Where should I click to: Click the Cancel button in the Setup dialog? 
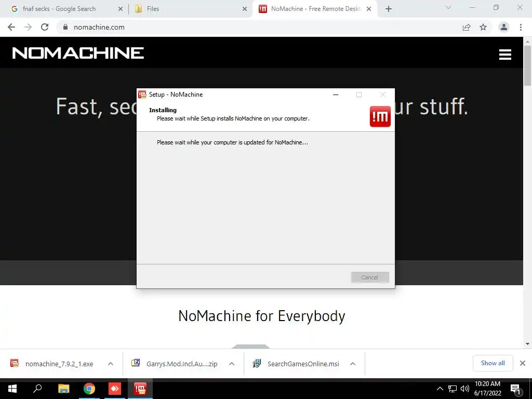tap(370, 277)
